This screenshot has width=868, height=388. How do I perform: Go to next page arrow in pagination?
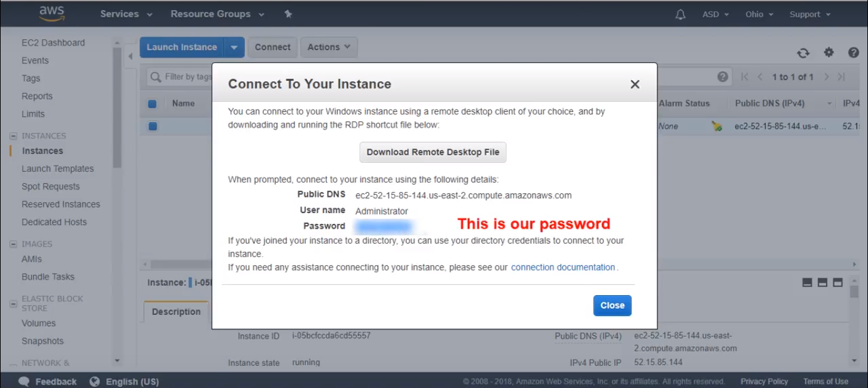(826, 77)
